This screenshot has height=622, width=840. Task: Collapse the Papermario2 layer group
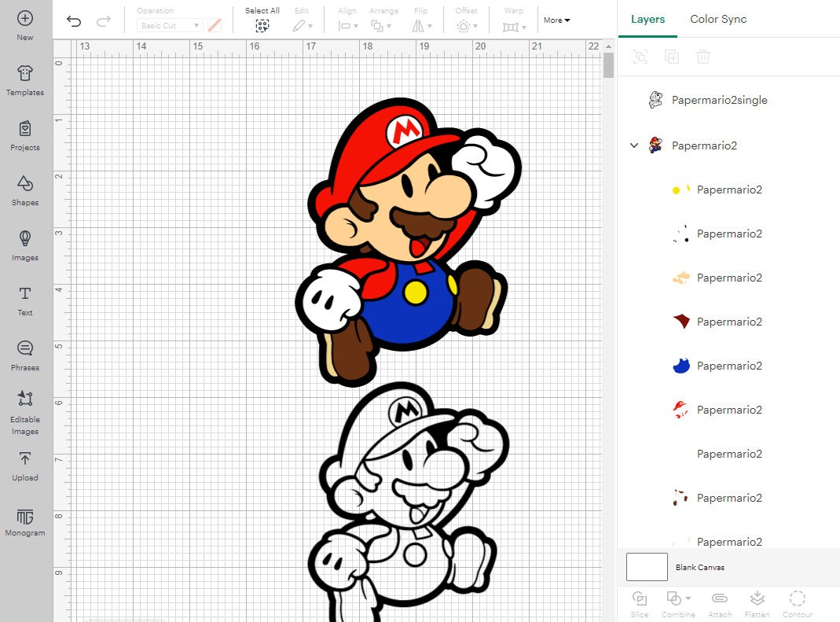(x=634, y=145)
